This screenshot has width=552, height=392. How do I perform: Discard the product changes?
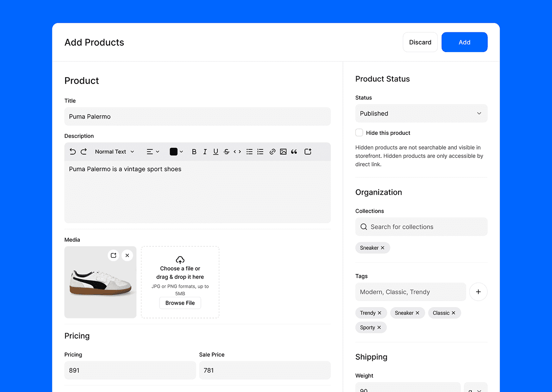coord(420,42)
